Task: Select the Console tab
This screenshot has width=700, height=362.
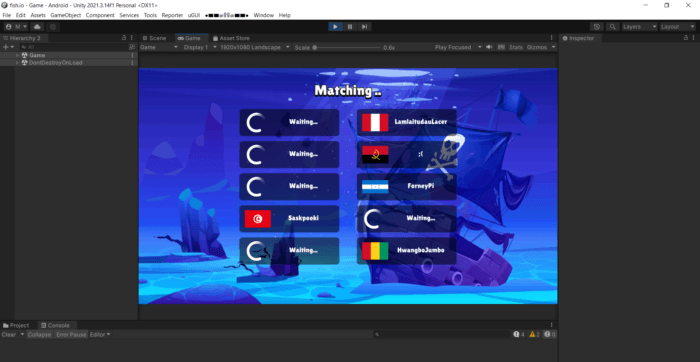Action: pos(55,325)
